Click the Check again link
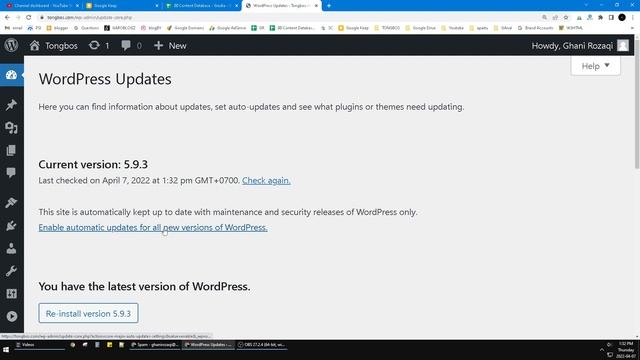Viewport: 640px width, 360px height. click(x=266, y=180)
